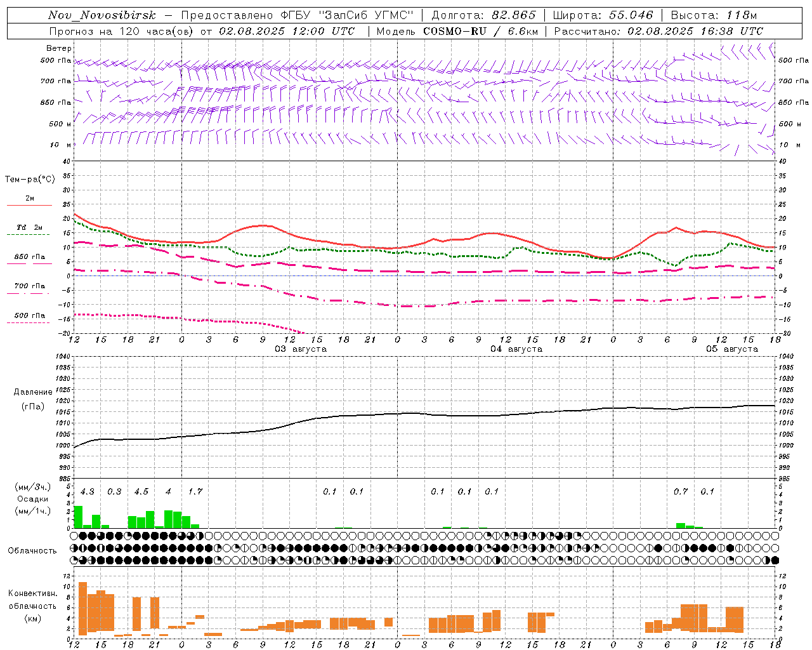Click the "(мм/3ч.)" precipitation unit label
The image size is (812, 650).
32,487
